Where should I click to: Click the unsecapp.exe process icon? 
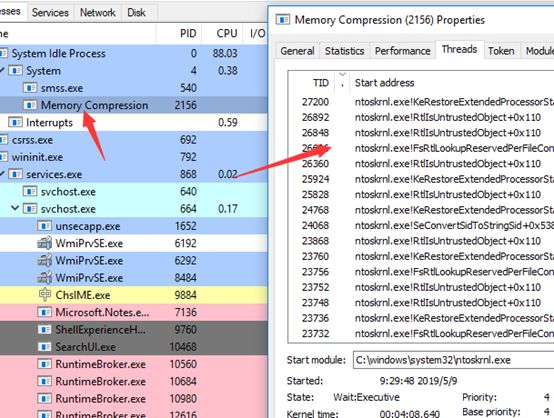point(44,226)
